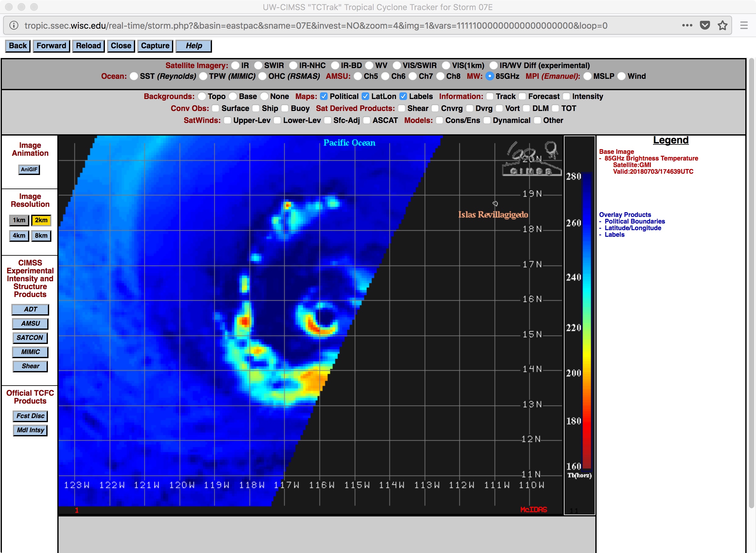Select OHC (RSMAS) ocean product
756x553 pixels.
click(262, 76)
